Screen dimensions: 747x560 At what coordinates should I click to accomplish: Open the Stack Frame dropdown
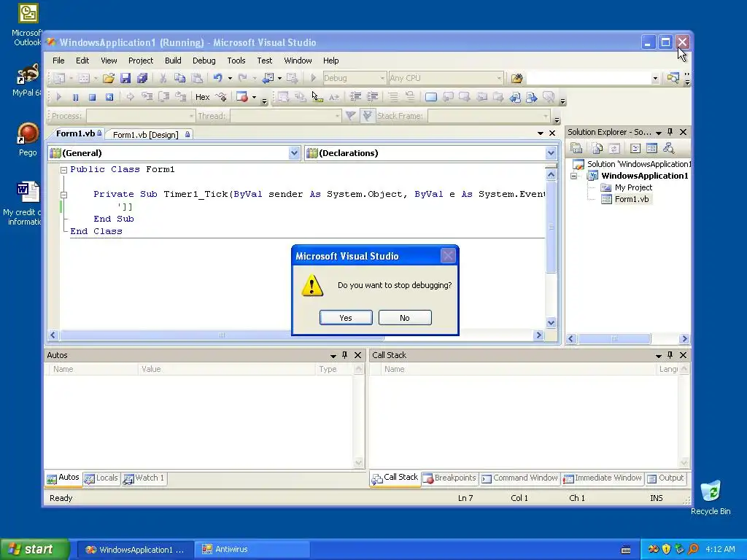(x=489, y=116)
